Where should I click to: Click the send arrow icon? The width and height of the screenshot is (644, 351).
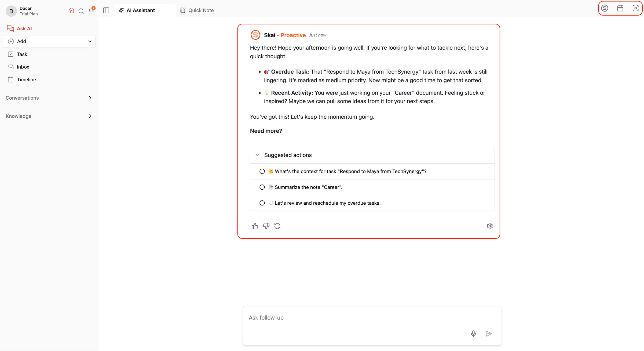click(x=489, y=334)
